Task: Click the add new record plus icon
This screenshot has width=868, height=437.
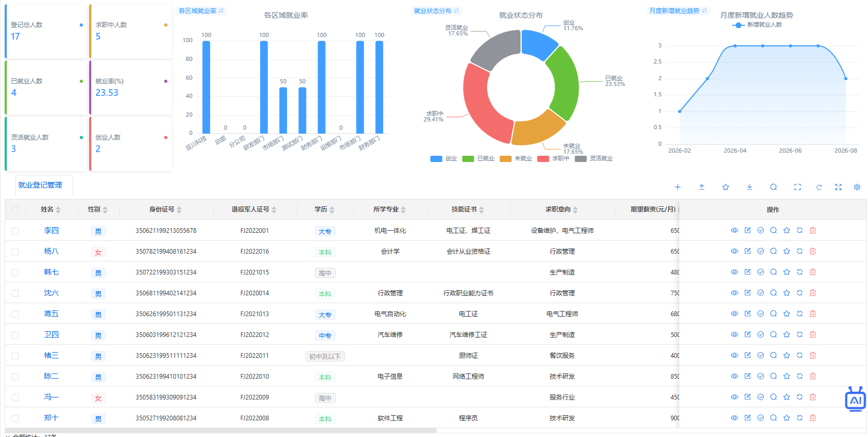Action: click(x=678, y=187)
